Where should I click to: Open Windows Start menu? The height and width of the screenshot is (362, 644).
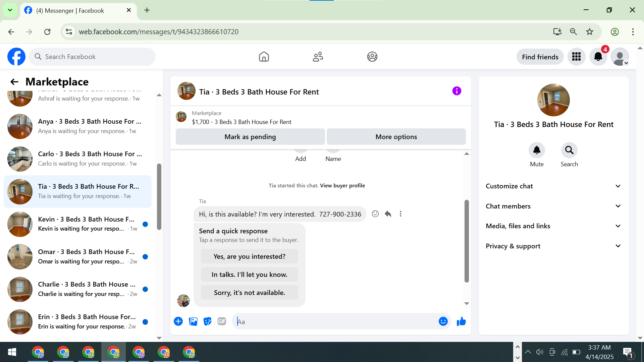click(12, 352)
